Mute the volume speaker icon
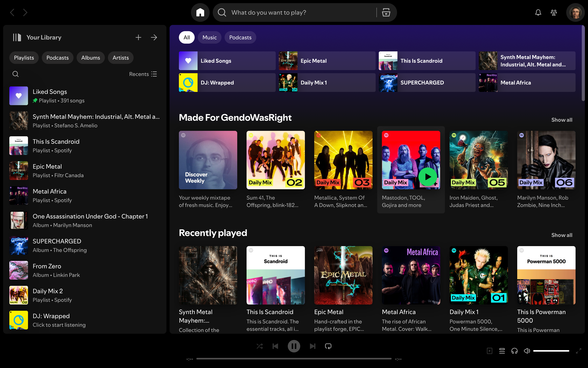This screenshot has width=588, height=368. click(x=527, y=351)
